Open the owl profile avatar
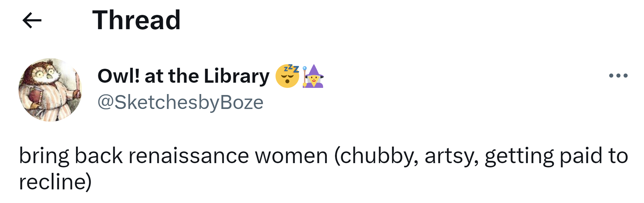Viewport: 644px width, 203px height. pos(50,90)
